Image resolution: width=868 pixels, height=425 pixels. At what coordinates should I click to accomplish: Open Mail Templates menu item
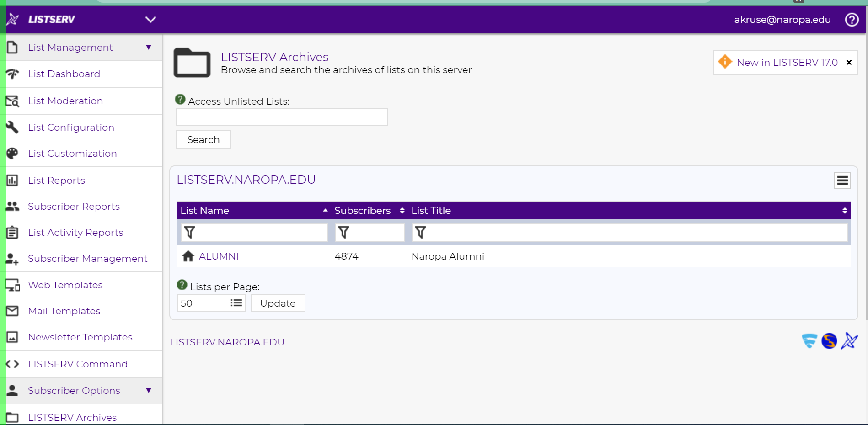64,311
